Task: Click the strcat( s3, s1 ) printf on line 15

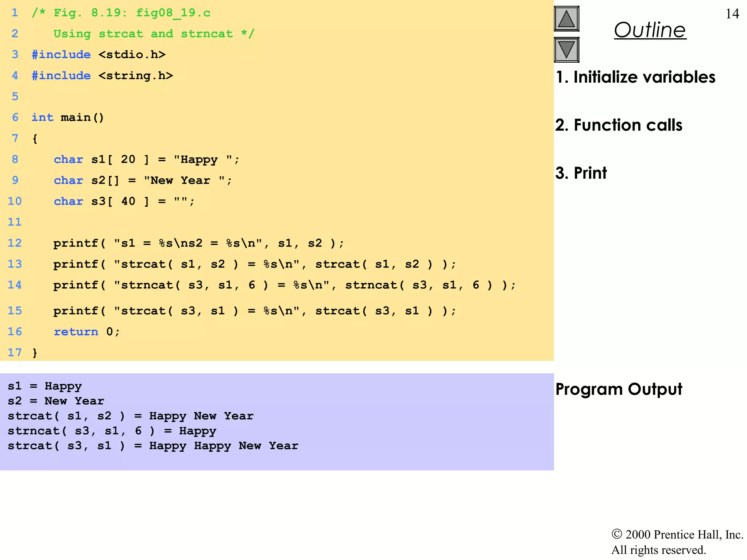Action: coord(255,311)
